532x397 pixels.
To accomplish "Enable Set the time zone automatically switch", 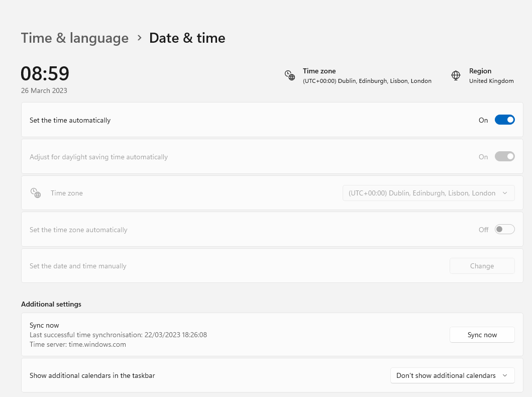I will coord(504,230).
